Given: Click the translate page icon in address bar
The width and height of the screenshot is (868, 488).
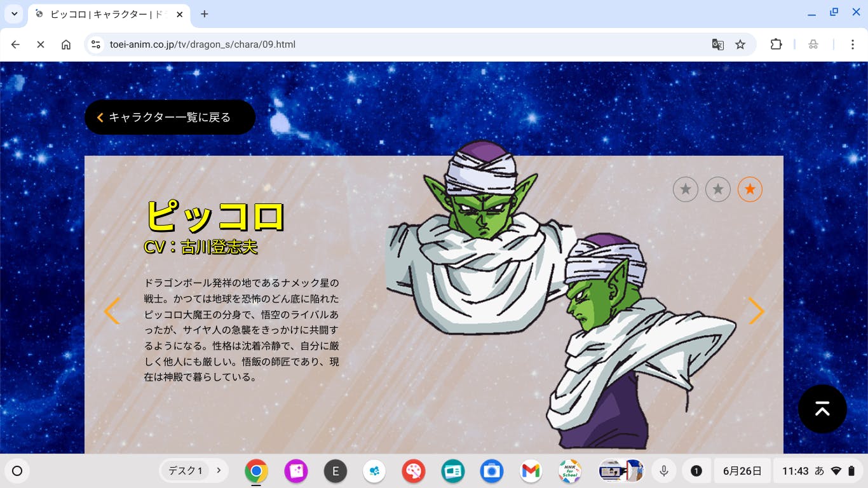Looking at the screenshot, I should pos(717,44).
